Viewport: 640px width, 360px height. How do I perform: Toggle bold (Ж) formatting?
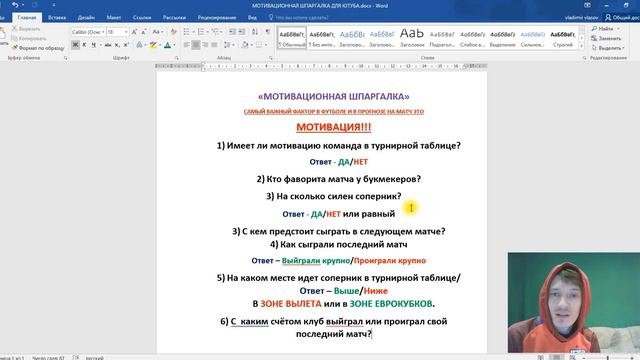click(75, 45)
